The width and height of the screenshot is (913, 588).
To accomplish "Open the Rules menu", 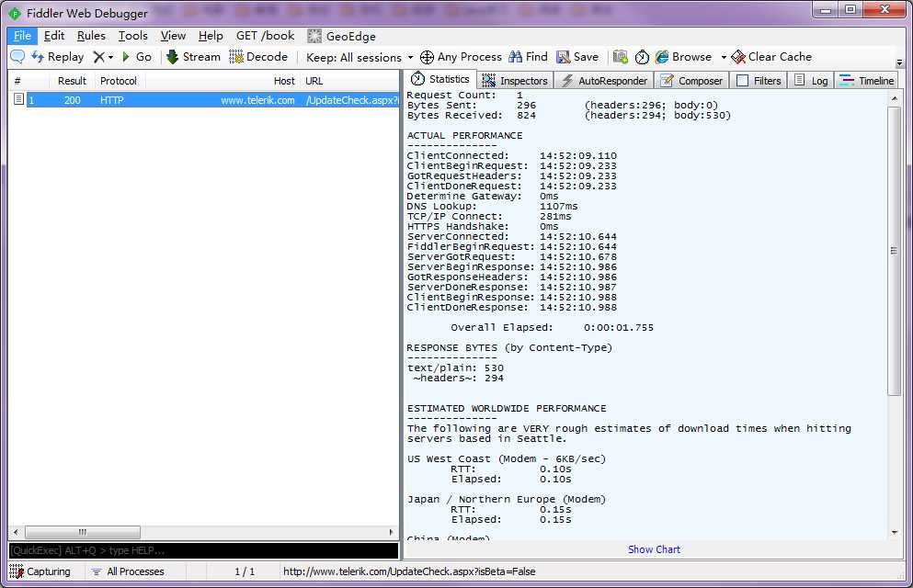I will pos(91,36).
